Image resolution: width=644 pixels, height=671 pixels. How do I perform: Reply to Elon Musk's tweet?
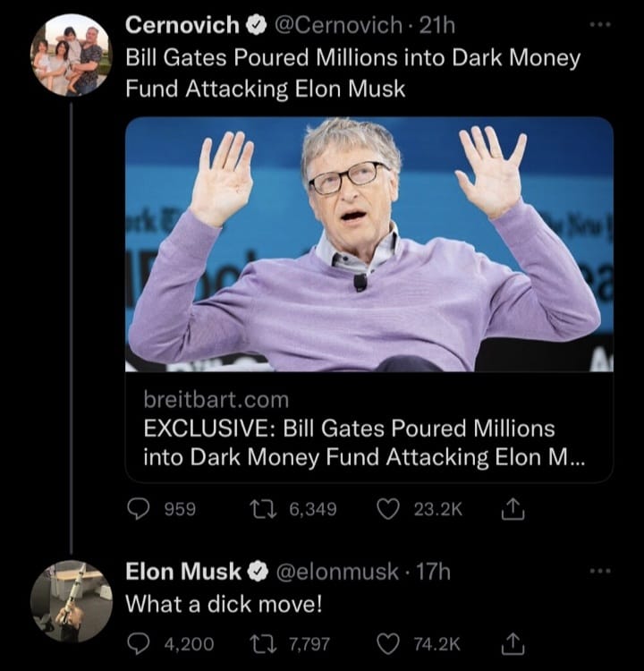point(139,642)
